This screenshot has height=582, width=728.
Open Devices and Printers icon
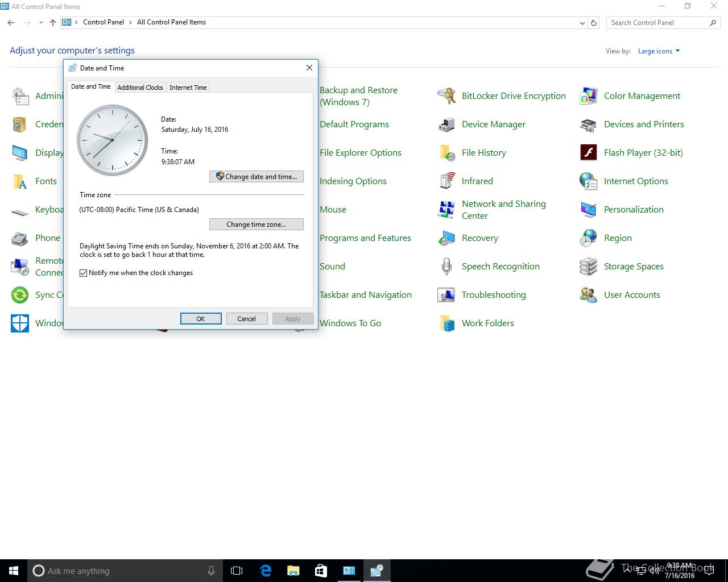[589, 124]
